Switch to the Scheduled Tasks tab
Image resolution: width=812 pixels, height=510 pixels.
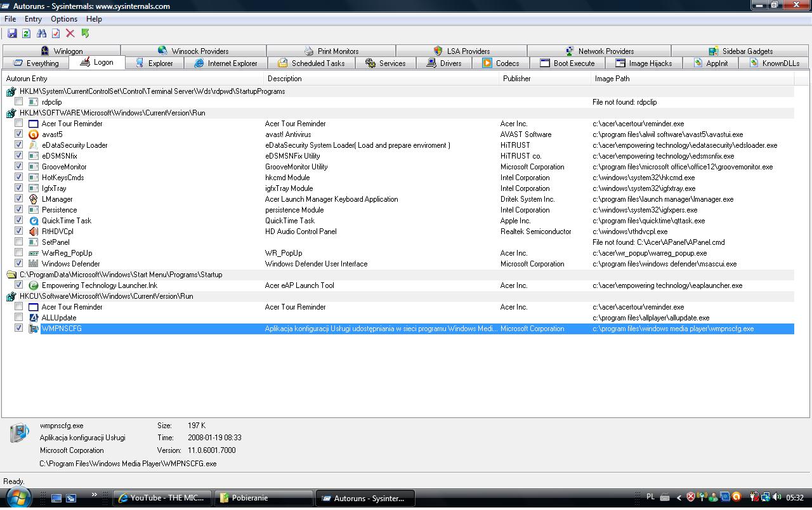(311, 63)
